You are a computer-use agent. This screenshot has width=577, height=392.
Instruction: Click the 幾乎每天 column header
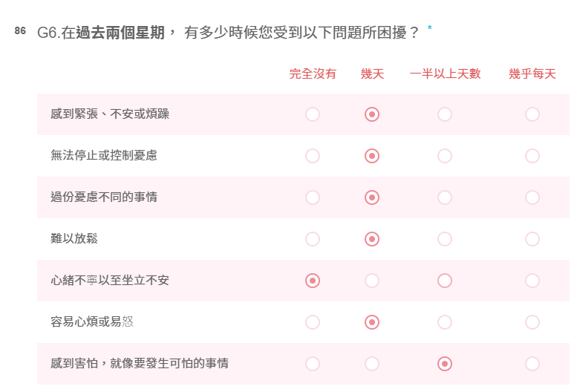pos(532,73)
